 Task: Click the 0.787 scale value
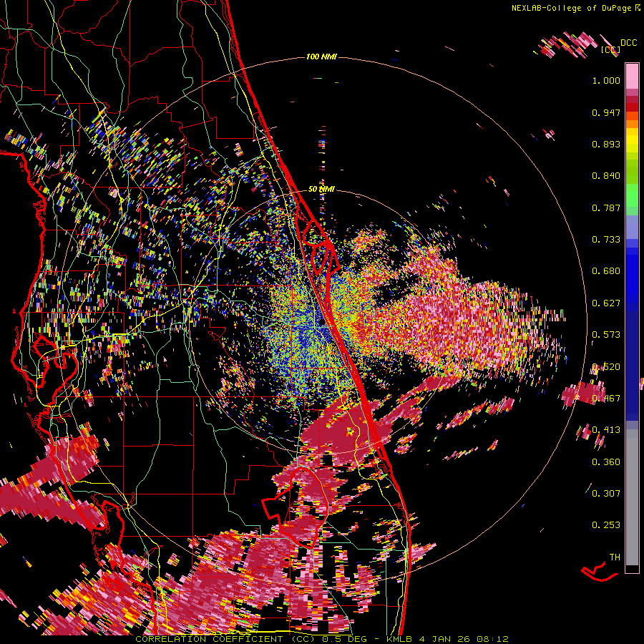pos(606,208)
